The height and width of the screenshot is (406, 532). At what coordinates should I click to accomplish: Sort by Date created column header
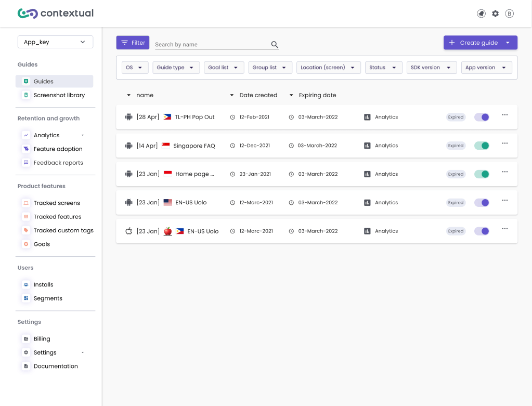click(x=258, y=95)
